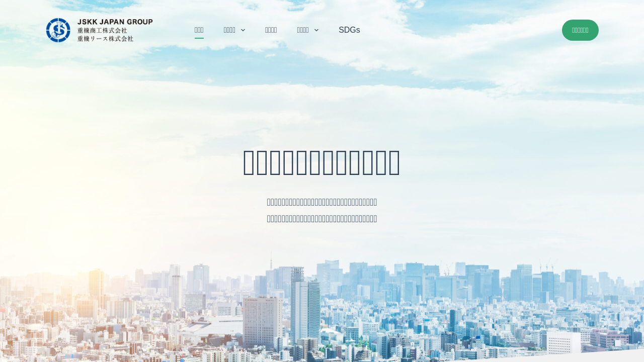644x362 pixels.
Task: Open the second navigation item's label text
Action: pyautogui.click(x=229, y=30)
